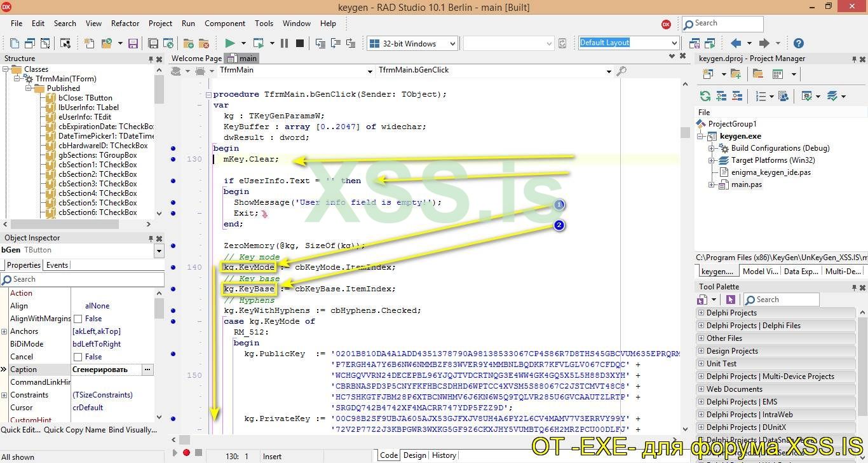Click the Program Reset stop icon
Viewport: 868px width, 463px height.
300,43
